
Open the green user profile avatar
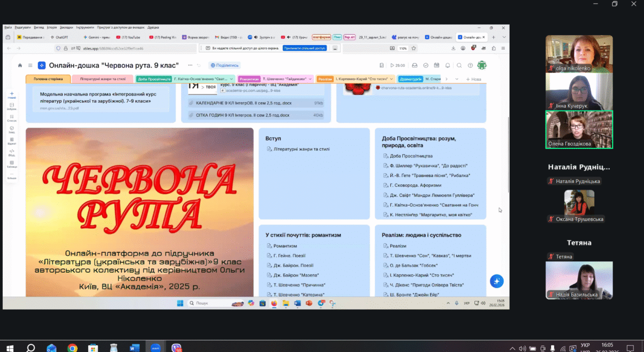click(x=482, y=65)
